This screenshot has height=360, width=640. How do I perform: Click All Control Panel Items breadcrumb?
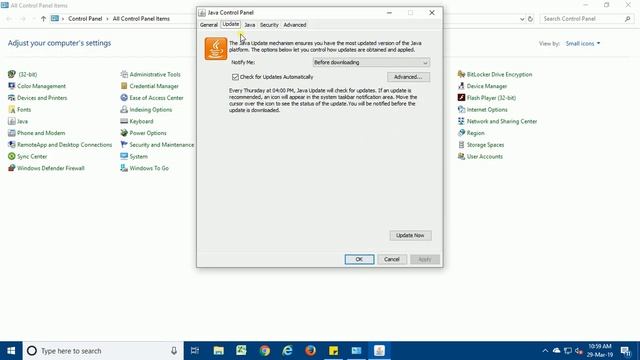141,19
